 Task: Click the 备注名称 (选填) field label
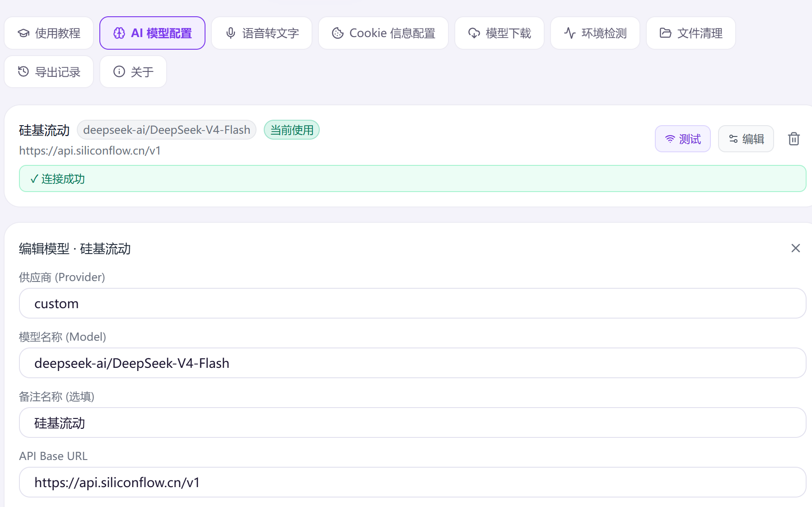56,396
